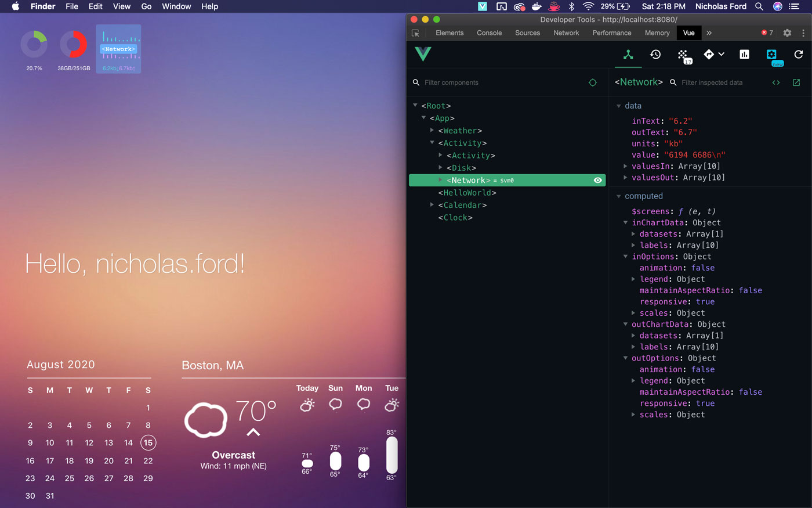
Task: Open the Finder File menu
Action: pyautogui.click(x=72, y=6)
